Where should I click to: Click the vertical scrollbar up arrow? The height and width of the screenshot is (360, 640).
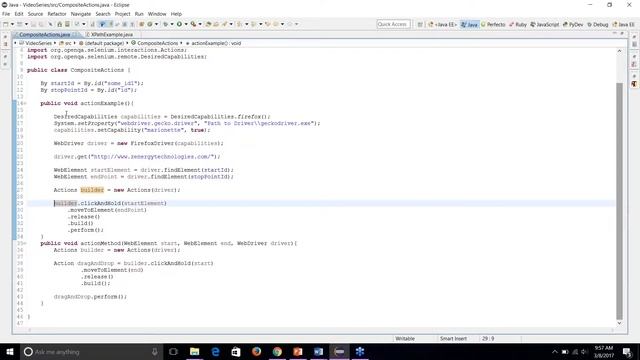[620, 51]
